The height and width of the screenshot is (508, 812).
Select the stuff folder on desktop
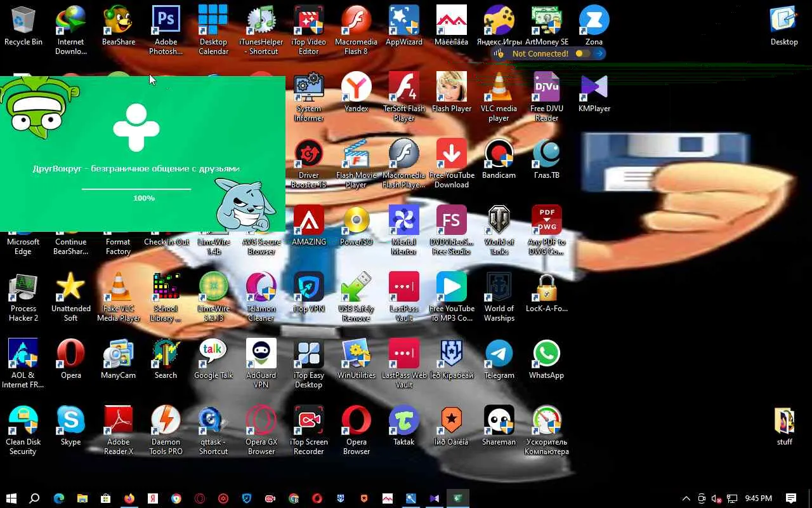tap(785, 426)
